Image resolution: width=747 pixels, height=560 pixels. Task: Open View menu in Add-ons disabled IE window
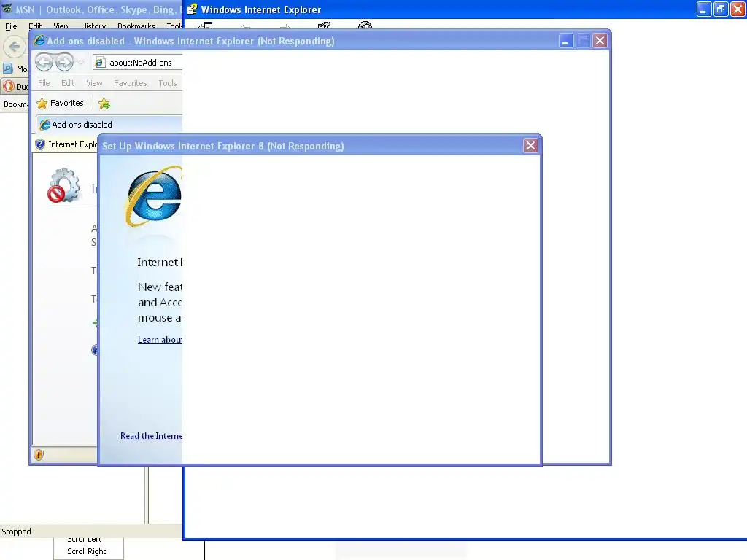(x=94, y=83)
